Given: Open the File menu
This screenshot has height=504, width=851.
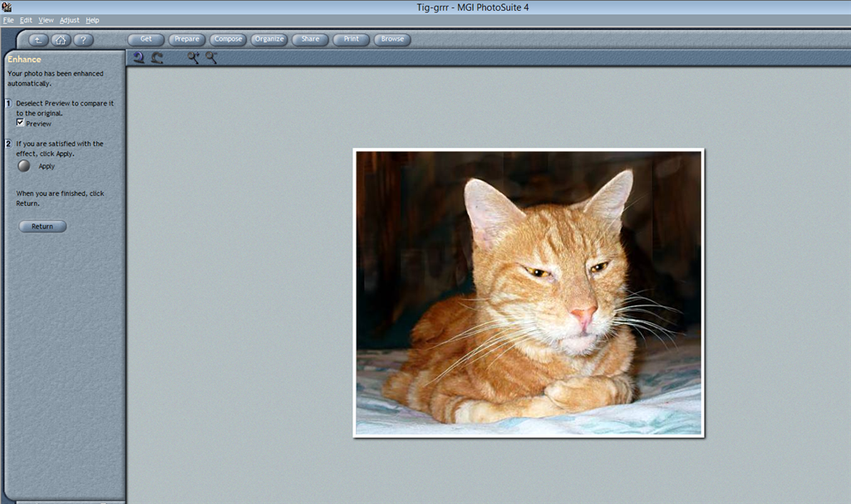Looking at the screenshot, I should 8,20.
